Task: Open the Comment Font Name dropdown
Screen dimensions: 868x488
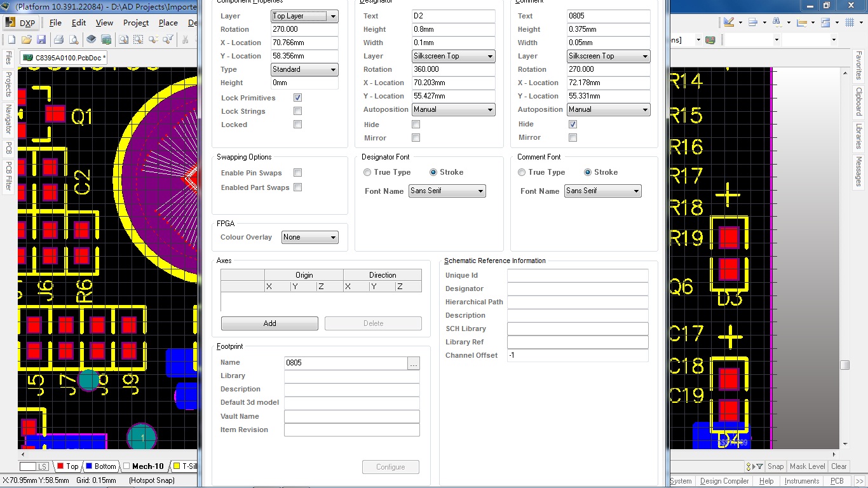Action: click(x=602, y=191)
